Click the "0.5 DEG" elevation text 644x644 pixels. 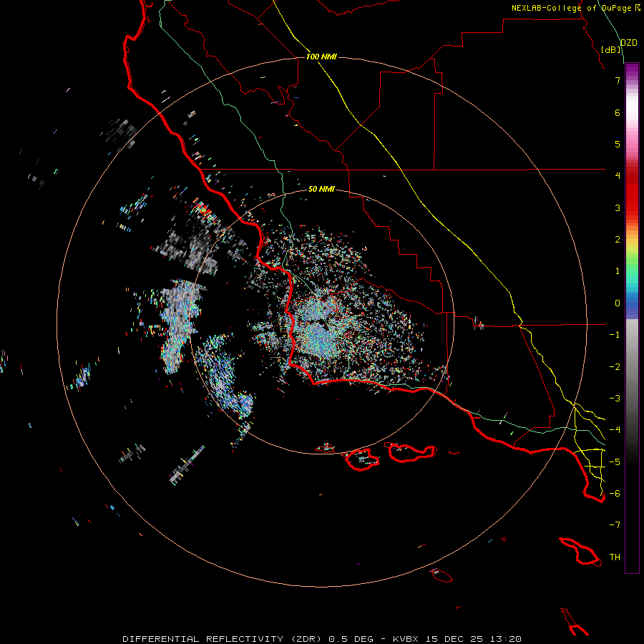click(351, 639)
